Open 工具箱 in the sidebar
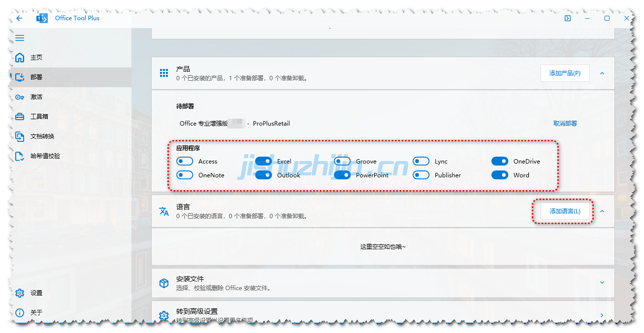The image size is (644, 333). (x=70, y=117)
